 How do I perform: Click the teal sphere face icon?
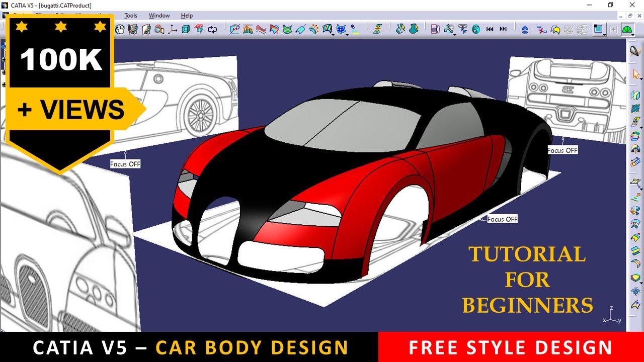pos(476,30)
